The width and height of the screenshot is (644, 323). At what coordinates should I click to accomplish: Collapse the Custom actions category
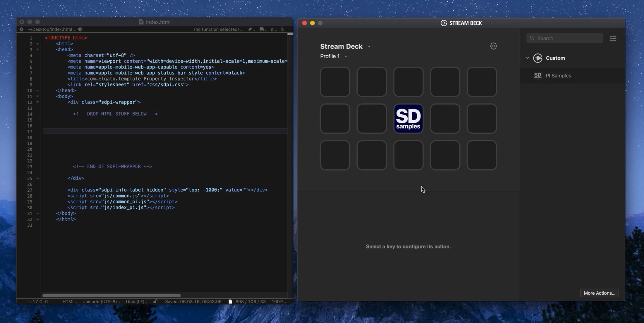click(x=527, y=58)
